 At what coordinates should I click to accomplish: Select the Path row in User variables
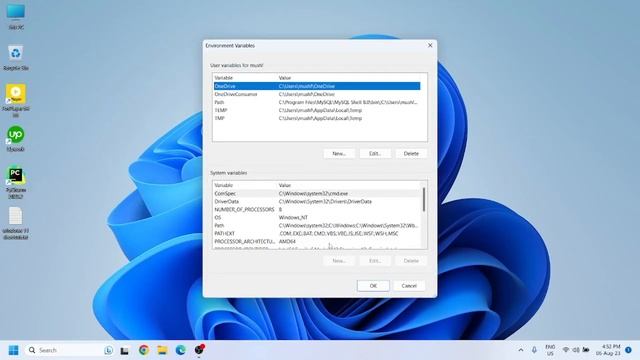pyautogui.click(x=317, y=102)
